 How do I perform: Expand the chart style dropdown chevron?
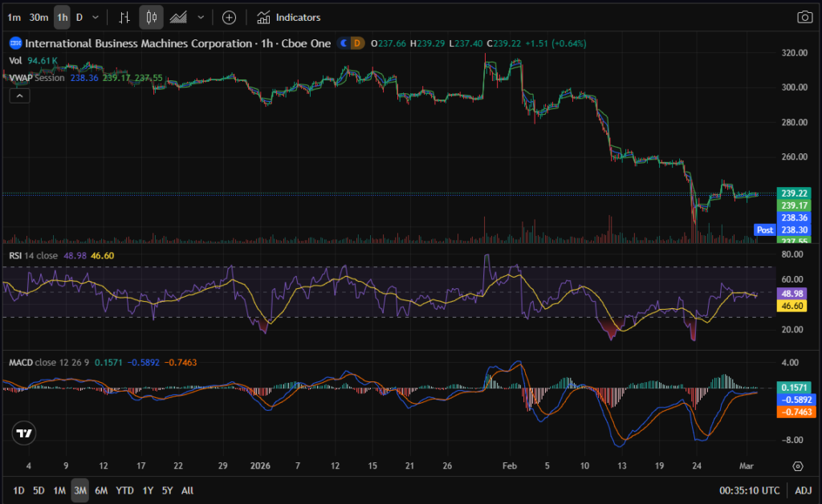coord(201,17)
